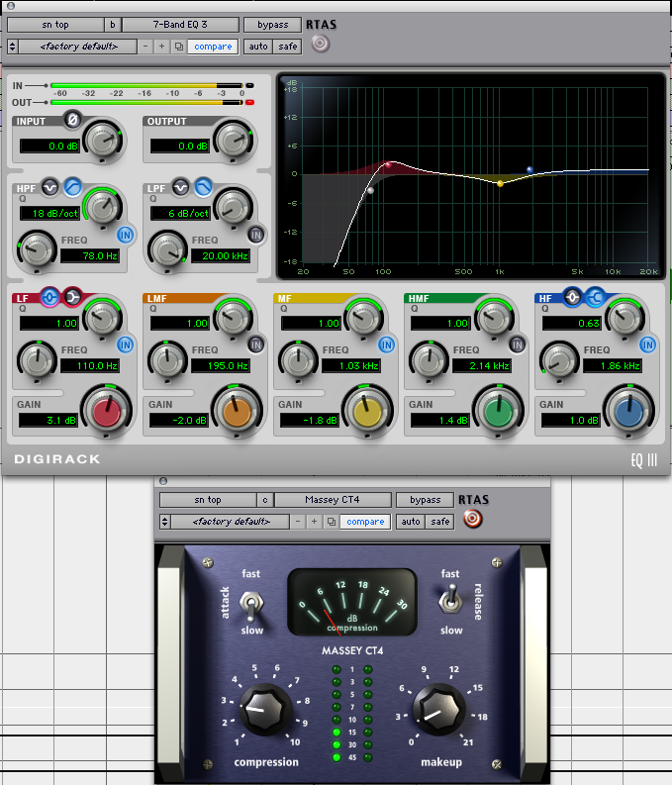
Task: Flip the Massey CT4 release switch
Action: (x=451, y=600)
